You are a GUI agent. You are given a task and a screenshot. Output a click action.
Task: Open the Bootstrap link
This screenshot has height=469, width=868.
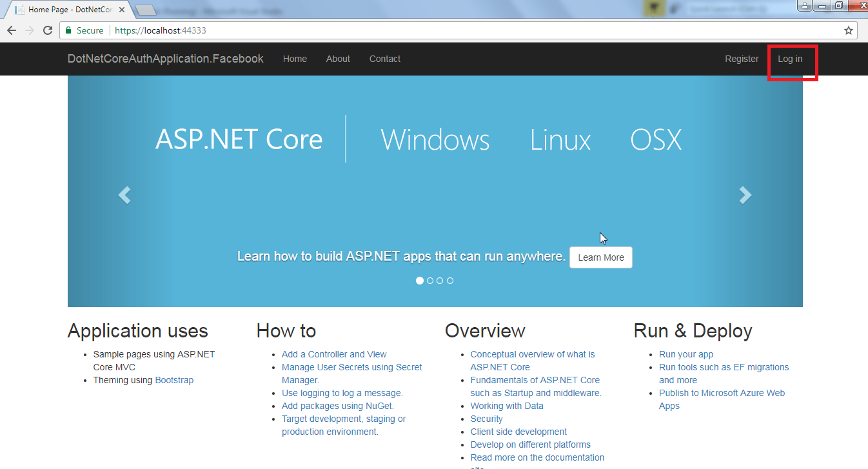174,380
